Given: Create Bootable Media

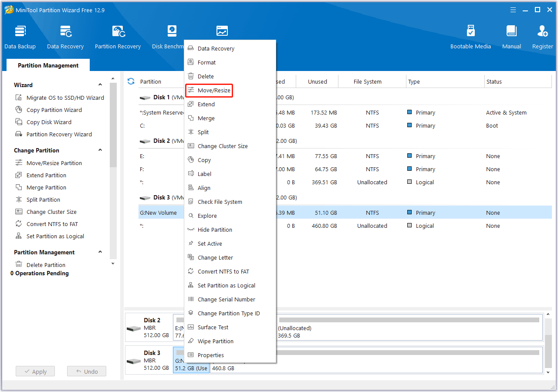Looking at the screenshot, I should [x=470, y=37].
